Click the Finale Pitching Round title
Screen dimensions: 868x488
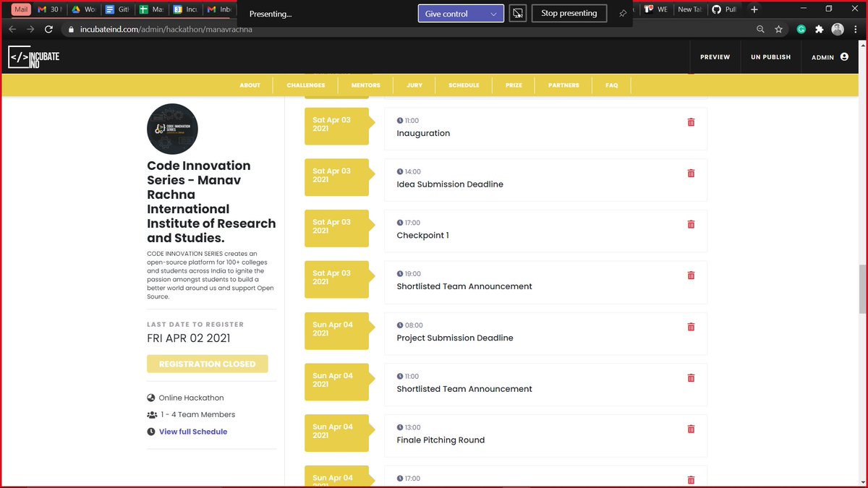(441, 440)
